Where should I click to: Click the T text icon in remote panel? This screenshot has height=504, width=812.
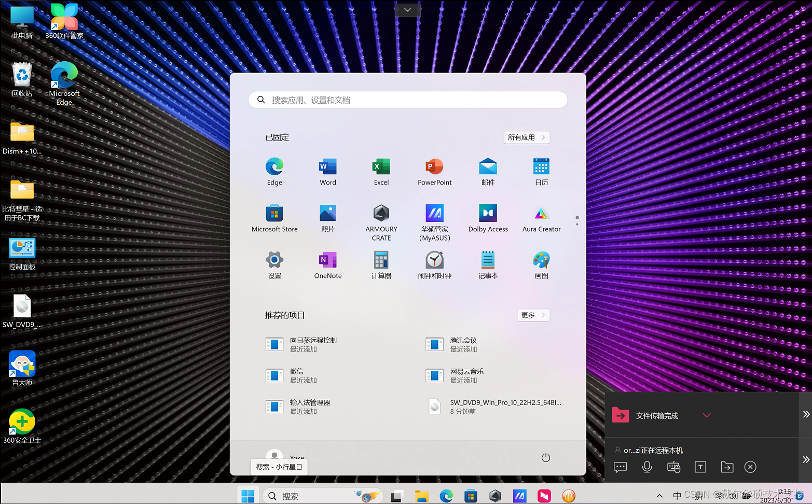(x=700, y=467)
